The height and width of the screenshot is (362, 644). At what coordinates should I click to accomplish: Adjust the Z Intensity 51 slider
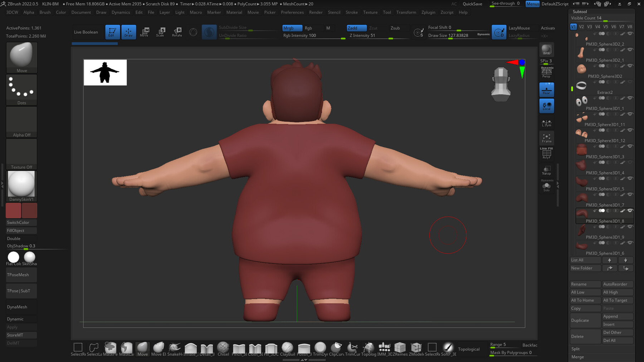point(378,35)
